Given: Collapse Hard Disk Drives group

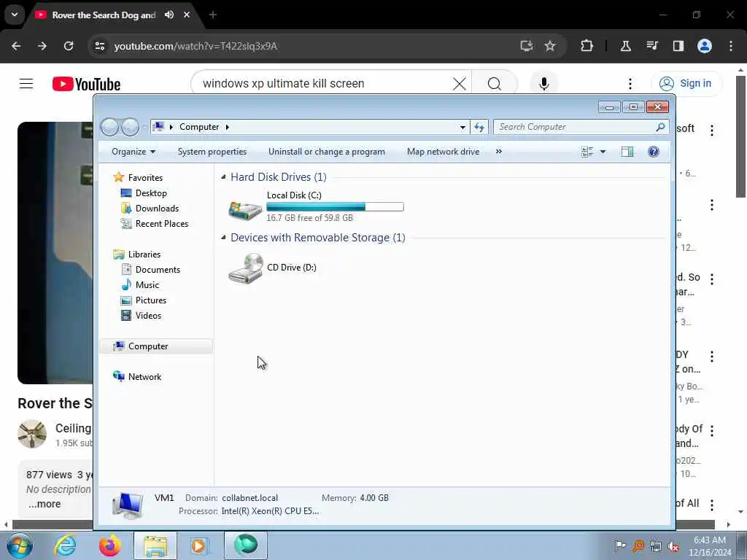Looking at the screenshot, I should pyautogui.click(x=223, y=177).
